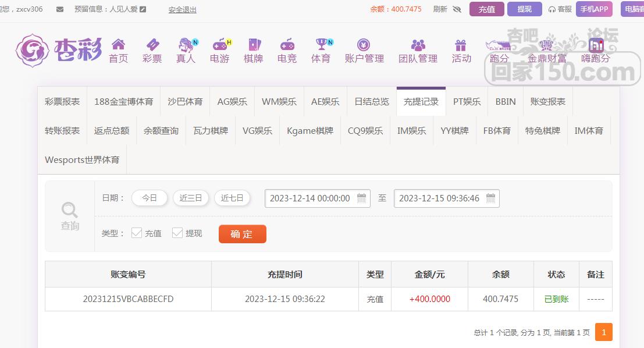This screenshot has width=644, height=348.
Task: Open the 账户管理 yen coin icon
Action: [364, 44]
